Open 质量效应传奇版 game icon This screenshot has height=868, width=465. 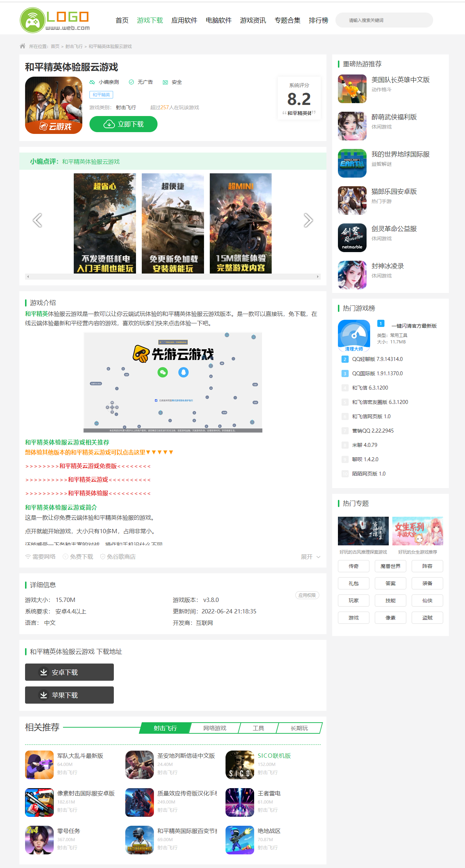(x=140, y=802)
